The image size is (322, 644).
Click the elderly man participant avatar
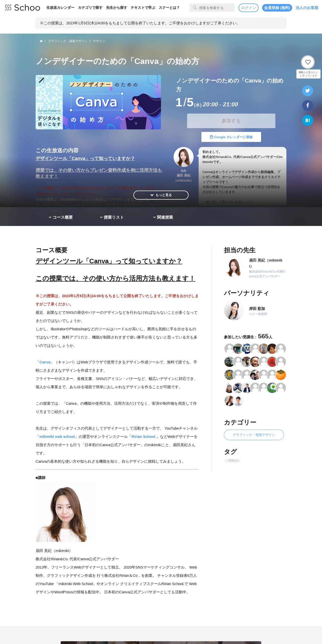(255, 362)
